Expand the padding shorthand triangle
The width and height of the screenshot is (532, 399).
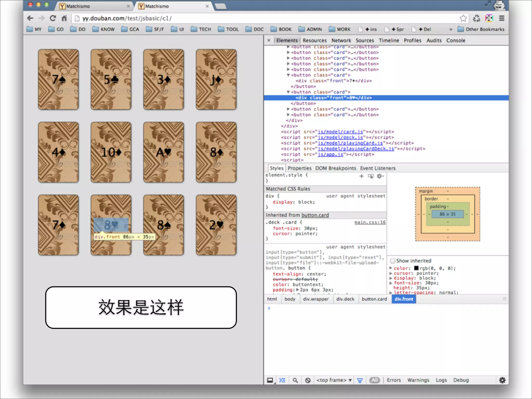[298, 290]
